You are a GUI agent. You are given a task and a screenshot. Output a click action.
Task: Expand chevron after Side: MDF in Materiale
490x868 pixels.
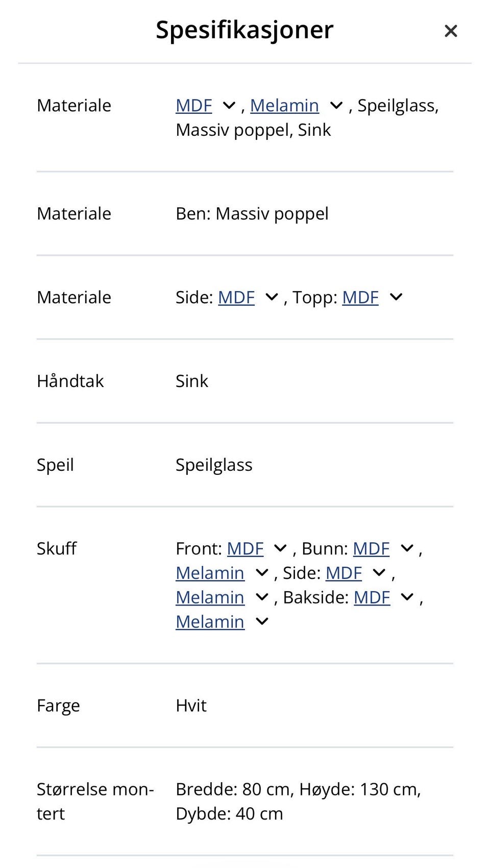click(272, 297)
